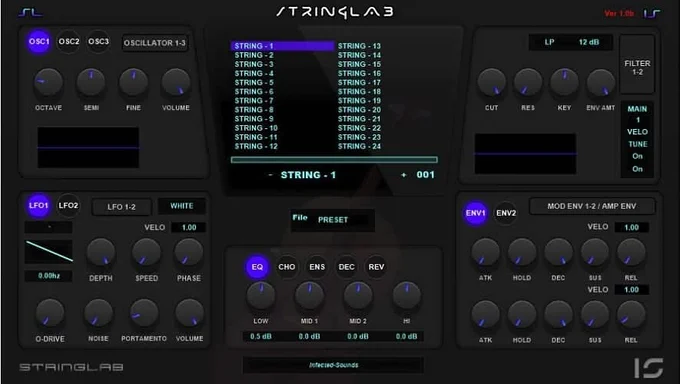Select the ENV1 envelope button
Viewport: 680px width, 384px height.
tap(475, 213)
